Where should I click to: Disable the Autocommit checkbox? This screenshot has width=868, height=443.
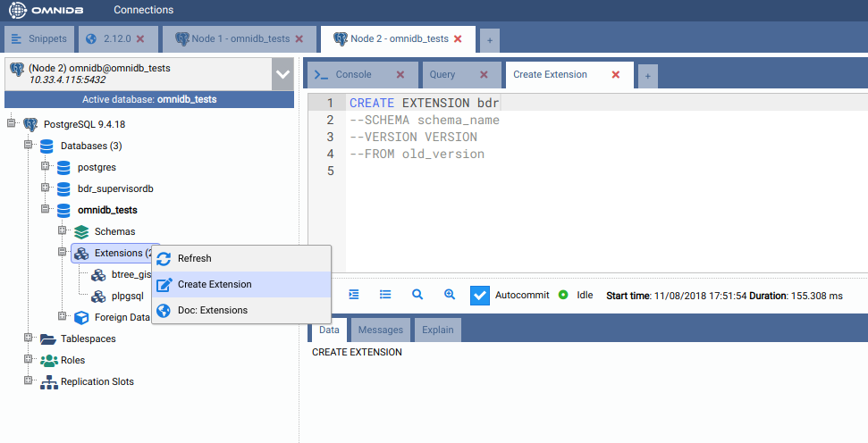point(480,295)
